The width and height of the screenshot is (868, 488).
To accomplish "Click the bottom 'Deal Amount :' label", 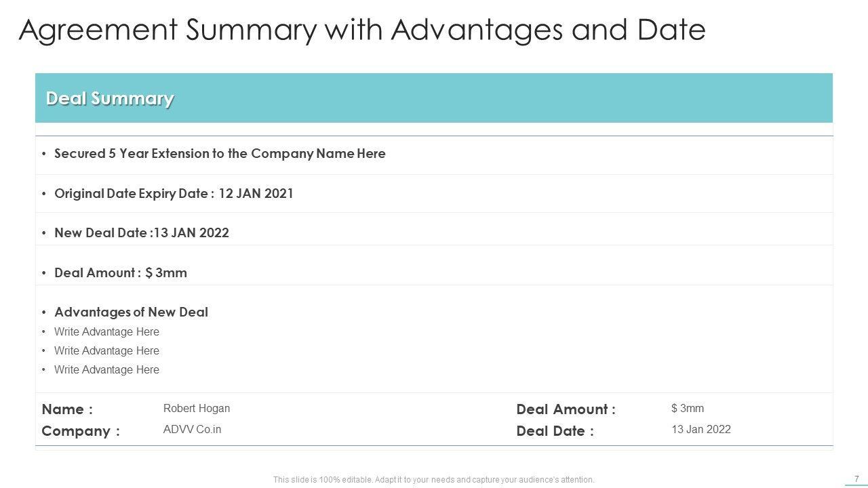I will (566, 409).
